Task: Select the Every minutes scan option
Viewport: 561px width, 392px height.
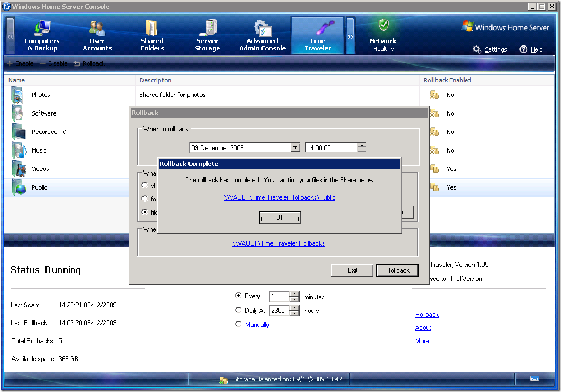Action: coord(238,296)
